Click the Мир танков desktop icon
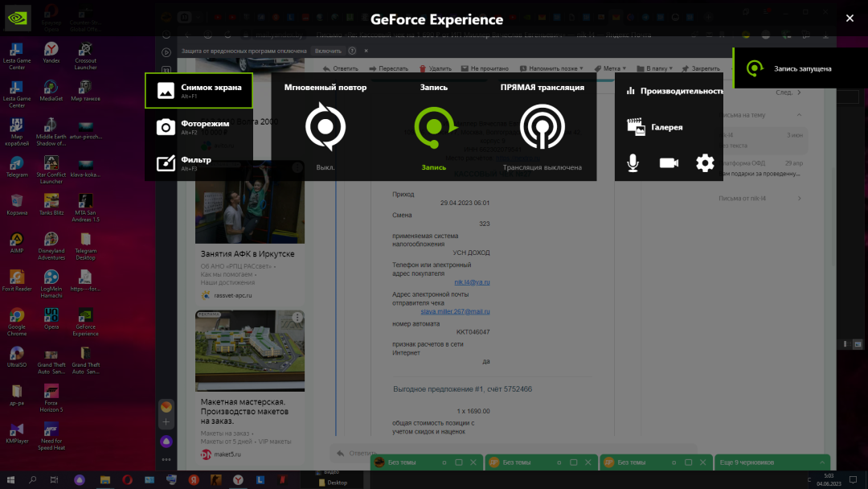The width and height of the screenshot is (868, 489). [85, 92]
